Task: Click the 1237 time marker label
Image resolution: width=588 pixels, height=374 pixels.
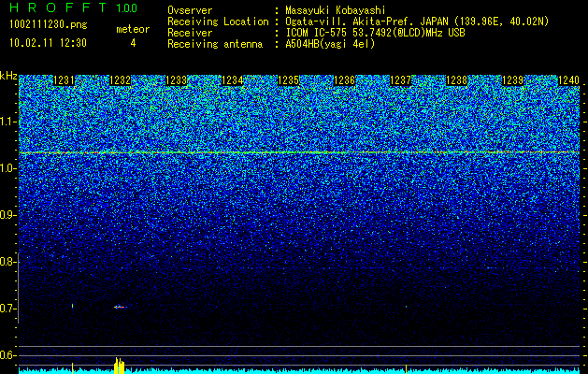Action: 400,80
